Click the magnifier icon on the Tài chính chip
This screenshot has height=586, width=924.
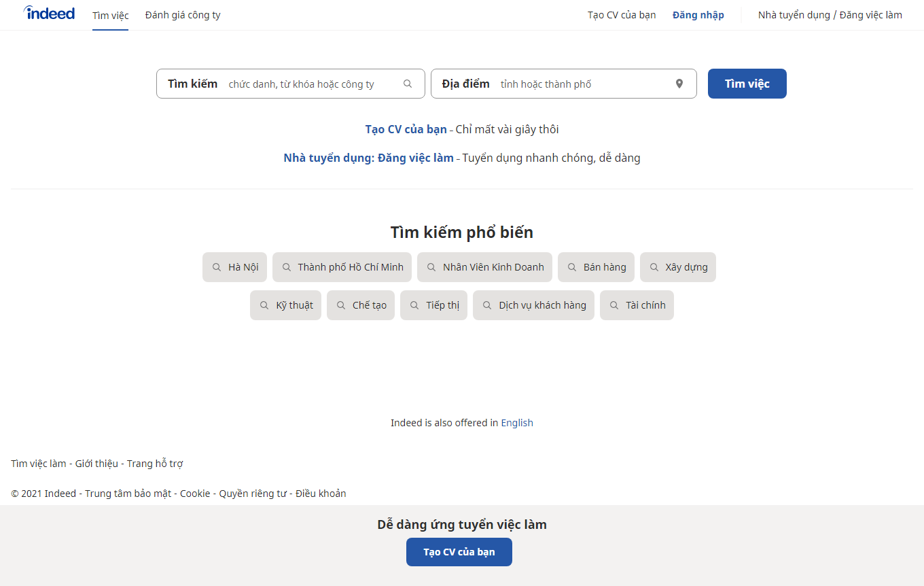point(614,305)
